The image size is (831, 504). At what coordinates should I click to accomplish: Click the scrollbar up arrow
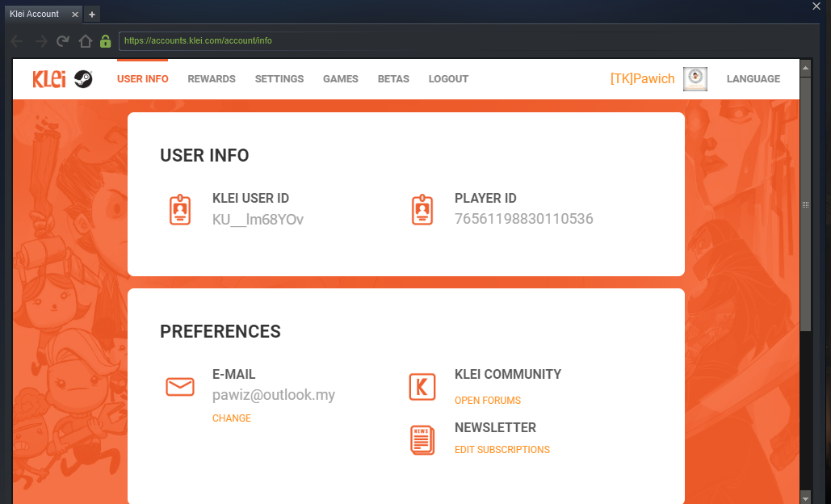[x=806, y=68]
